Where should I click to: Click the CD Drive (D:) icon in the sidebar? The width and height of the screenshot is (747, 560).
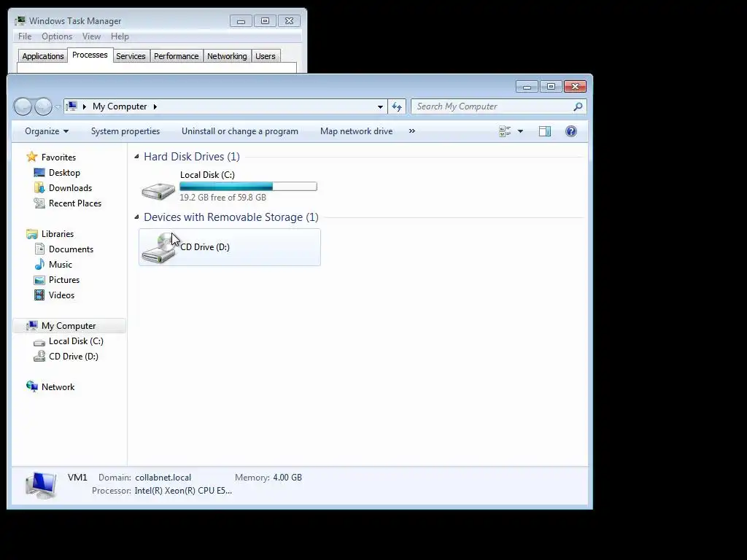39,356
